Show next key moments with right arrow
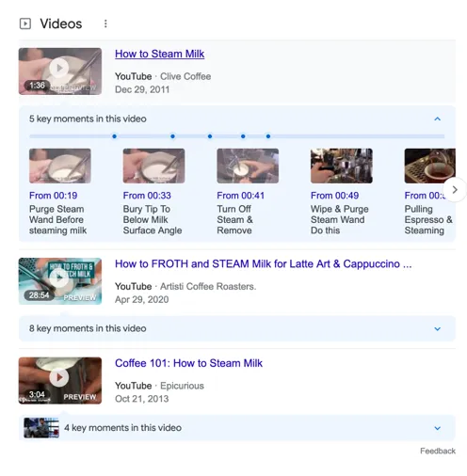 click(455, 190)
